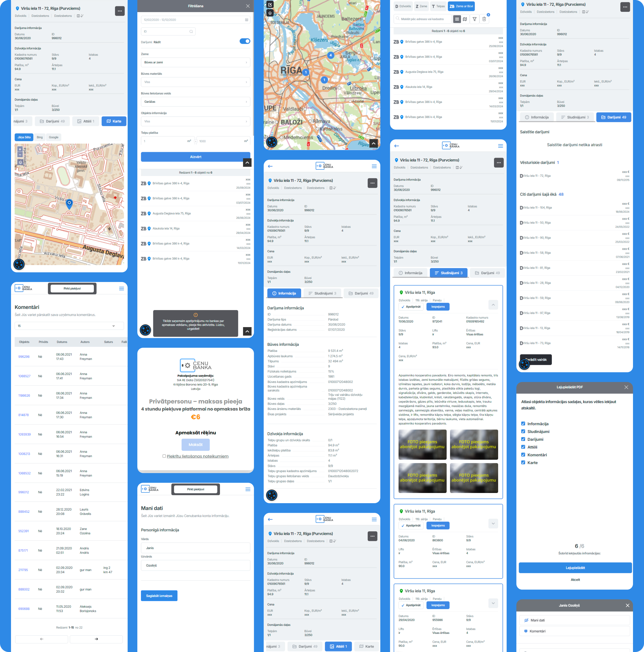The image size is (644, 652).
Task: Click the Vārds input containing Janis
Action: pos(195,548)
